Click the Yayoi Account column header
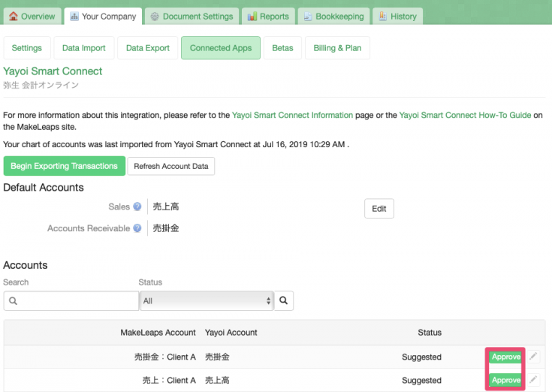The width and height of the screenshot is (552, 392). click(231, 333)
